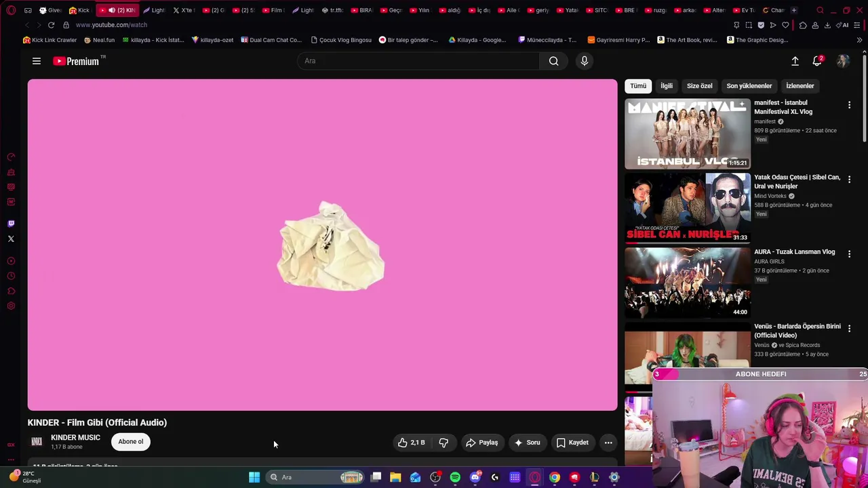Click the browser address bar URL

(111, 25)
